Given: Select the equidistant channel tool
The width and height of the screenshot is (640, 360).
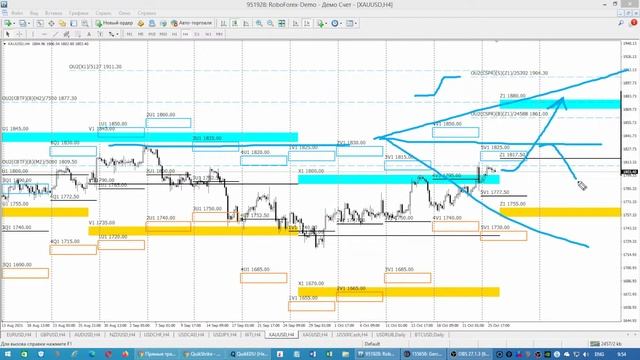Looking at the screenshot, I should 66,34.
